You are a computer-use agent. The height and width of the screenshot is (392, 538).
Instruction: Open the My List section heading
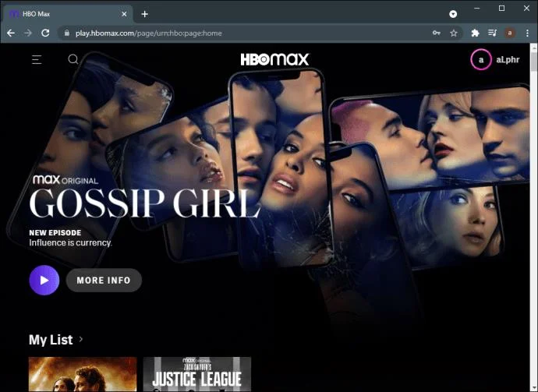[x=51, y=340]
